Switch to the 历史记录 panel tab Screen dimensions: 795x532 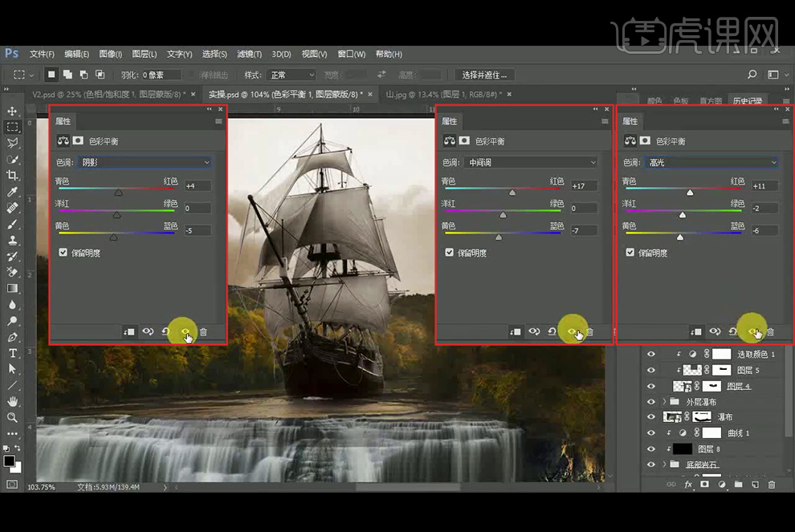pos(748,100)
